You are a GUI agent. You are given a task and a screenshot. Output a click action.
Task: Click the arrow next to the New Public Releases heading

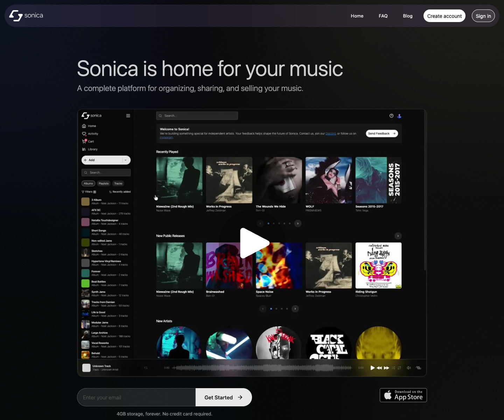[398, 236]
